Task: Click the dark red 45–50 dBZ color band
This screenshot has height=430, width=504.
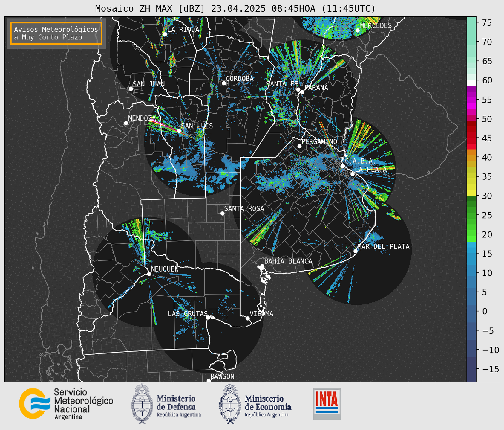Action: (471, 129)
